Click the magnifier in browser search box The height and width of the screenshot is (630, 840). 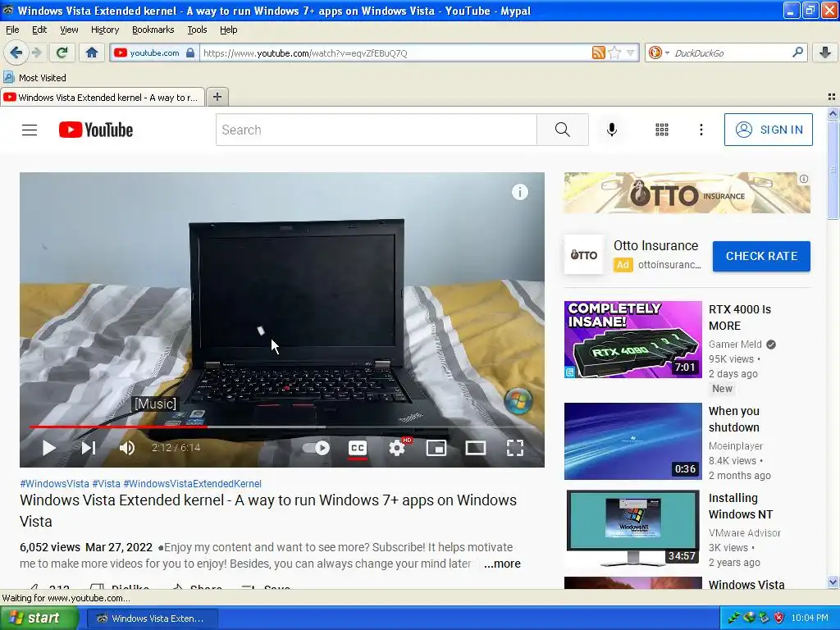(x=797, y=52)
